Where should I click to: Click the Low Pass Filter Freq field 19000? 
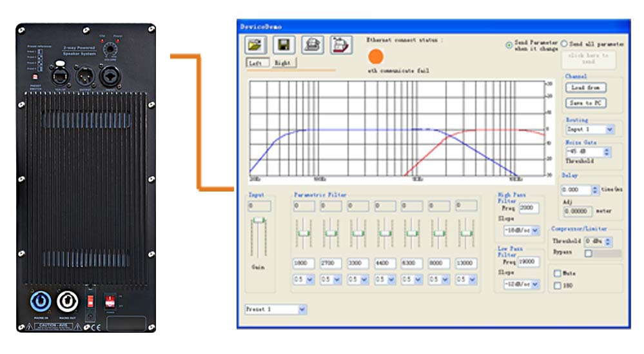tap(529, 262)
